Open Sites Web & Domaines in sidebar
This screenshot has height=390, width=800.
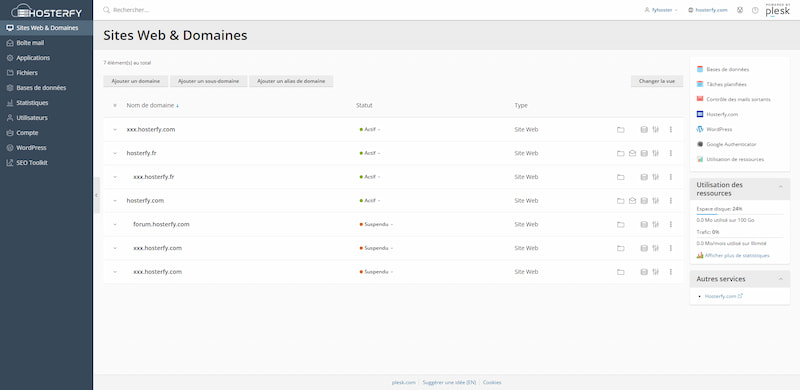pos(46,28)
